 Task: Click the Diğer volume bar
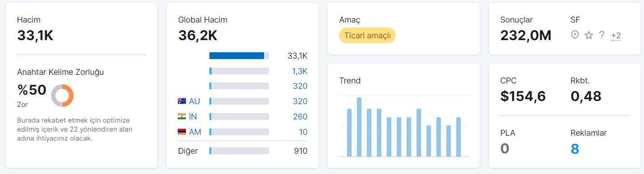pyautogui.click(x=239, y=151)
